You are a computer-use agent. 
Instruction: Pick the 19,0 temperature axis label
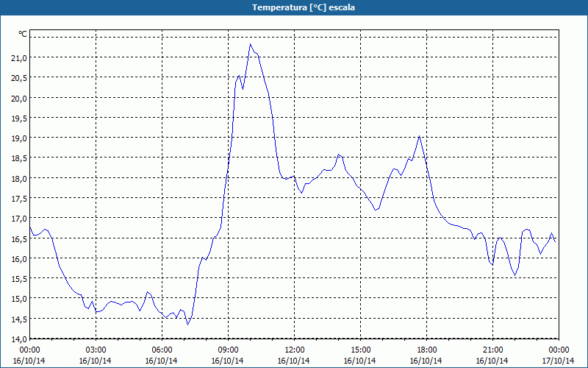click(20, 138)
